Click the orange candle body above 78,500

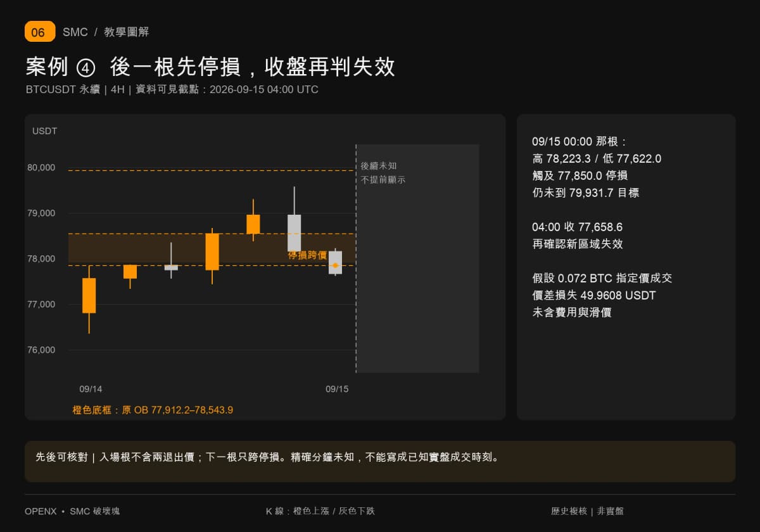(253, 224)
